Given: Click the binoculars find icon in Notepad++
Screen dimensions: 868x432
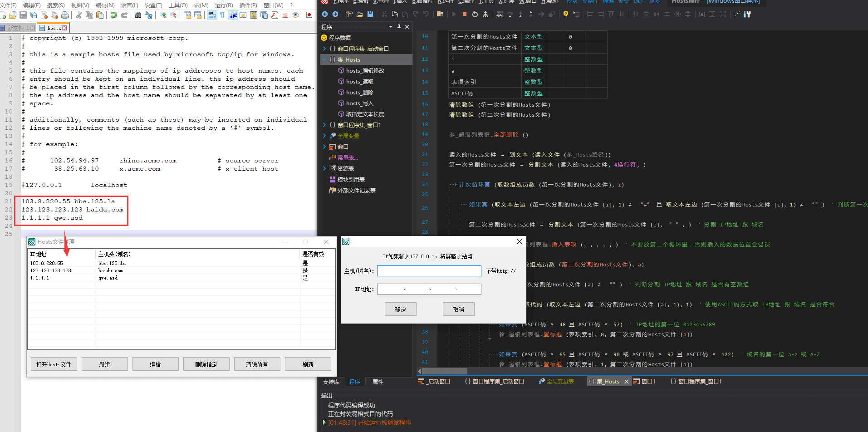Looking at the screenshot, I should pos(138,15).
